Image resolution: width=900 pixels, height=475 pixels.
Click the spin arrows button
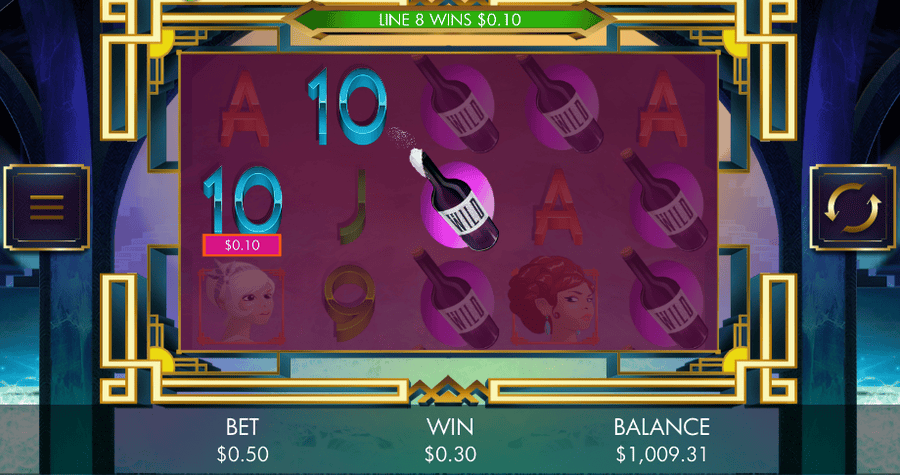pos(852,207)
